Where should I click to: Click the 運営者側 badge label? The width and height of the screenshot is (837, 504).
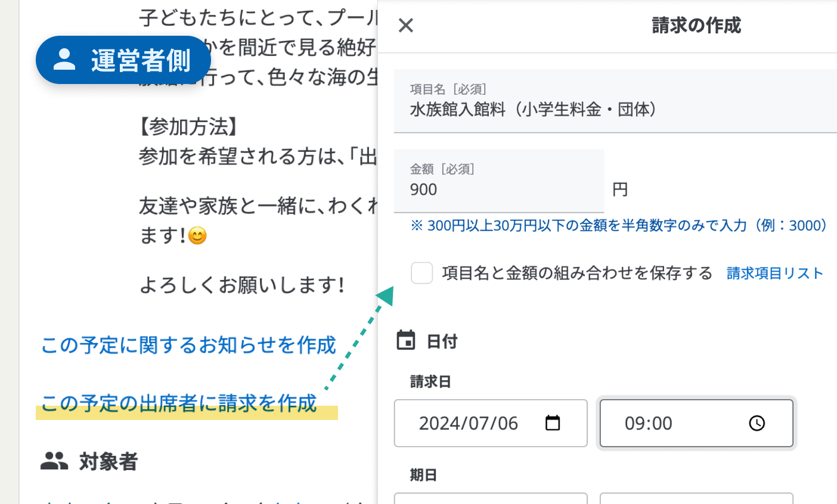click(x=141, y=61)
